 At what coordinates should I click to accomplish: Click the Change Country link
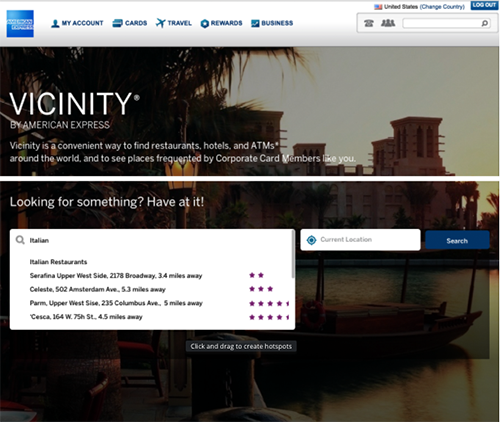coord(442,6)
